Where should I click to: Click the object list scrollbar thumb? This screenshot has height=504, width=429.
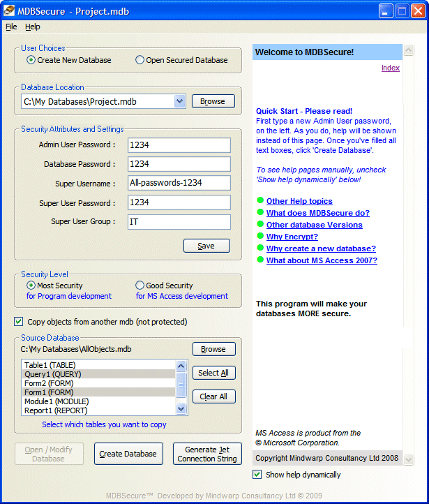pos(181,385)
